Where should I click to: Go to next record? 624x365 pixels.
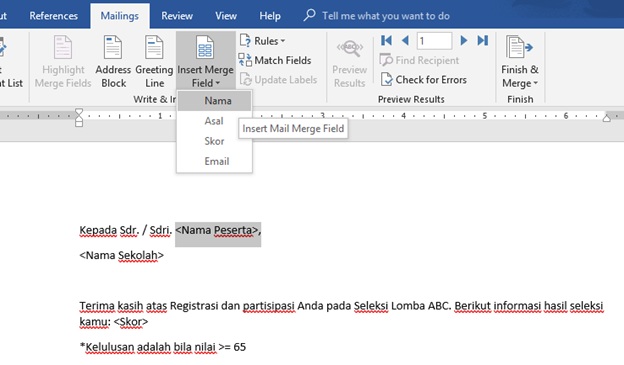[x=464, y=40]
